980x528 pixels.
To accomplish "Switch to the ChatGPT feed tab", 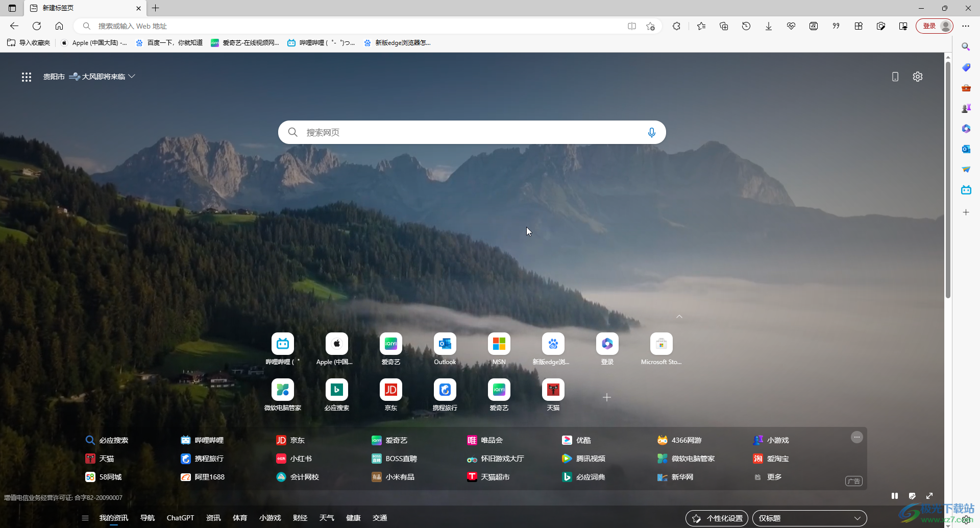I will (x=180, y=518).
